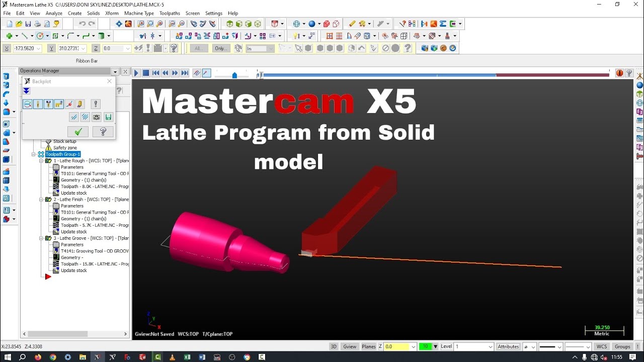Click the wireframe globe icon in the toolbar

[x=296, y=24]
